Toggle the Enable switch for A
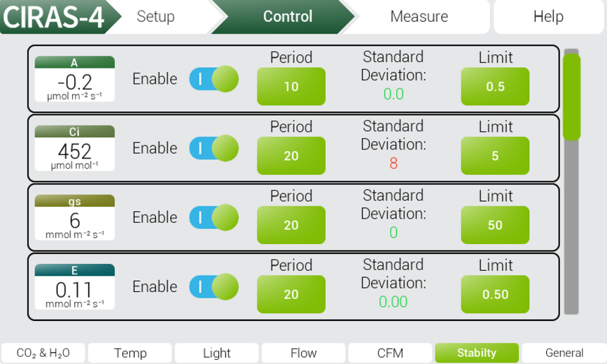607x364 pixels. (213, 79)
